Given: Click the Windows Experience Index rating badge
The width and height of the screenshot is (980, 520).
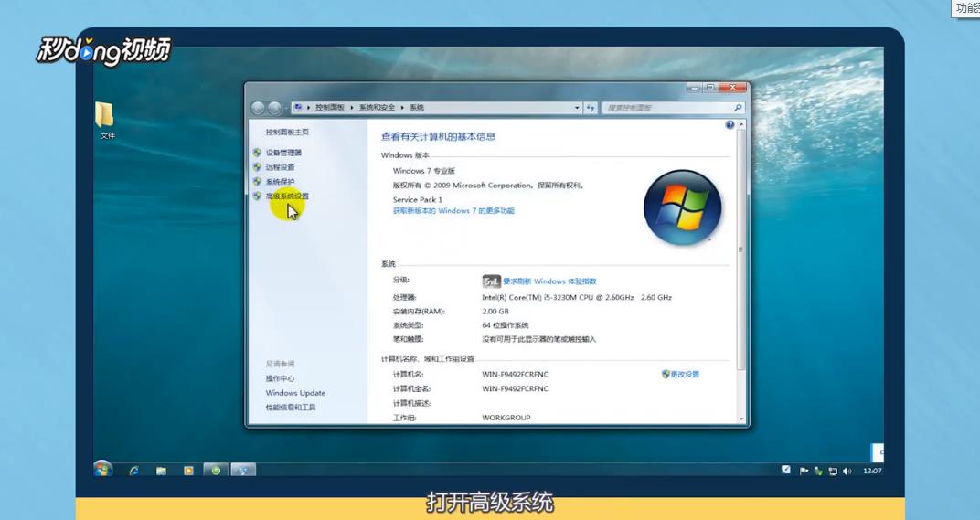Looking at the screenshot, I should click(x=491, y=281).
